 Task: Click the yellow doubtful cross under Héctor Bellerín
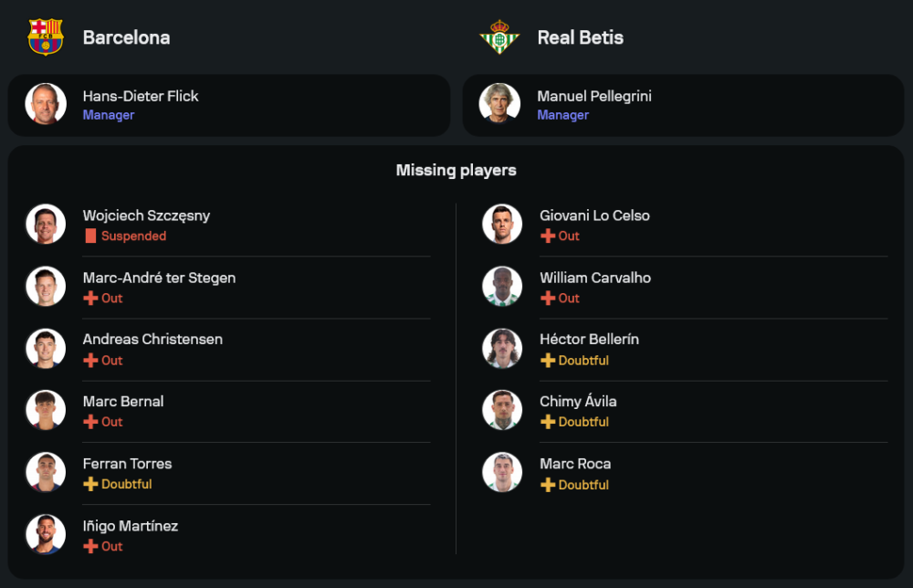tap(548, 361)
